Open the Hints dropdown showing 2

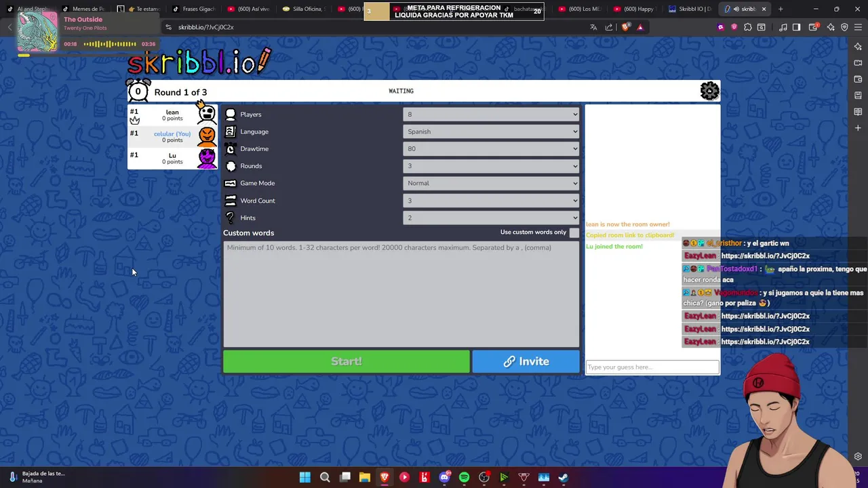pyautogui.click(x=491, y=218)
